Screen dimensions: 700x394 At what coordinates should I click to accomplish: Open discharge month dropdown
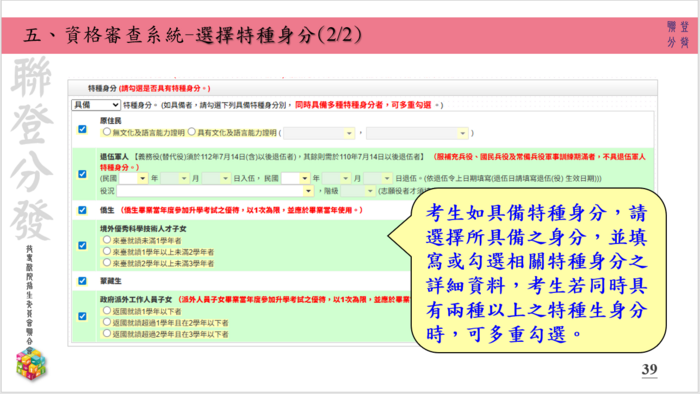pos(337,178)
